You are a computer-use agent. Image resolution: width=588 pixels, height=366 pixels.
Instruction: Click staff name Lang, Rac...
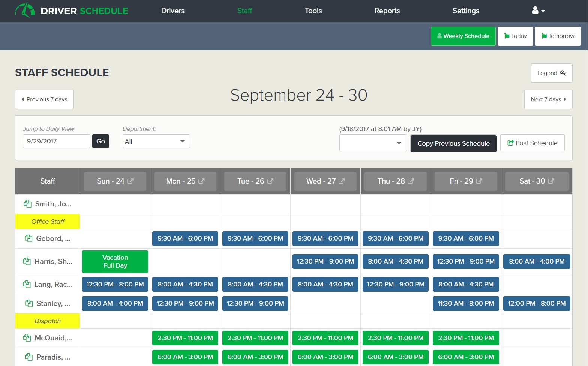pos(53,284)
